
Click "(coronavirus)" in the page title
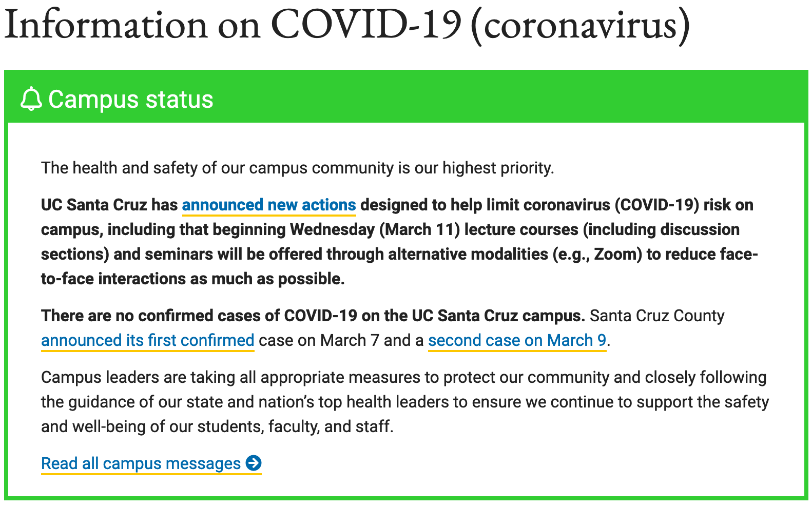(x=579, y=25)
